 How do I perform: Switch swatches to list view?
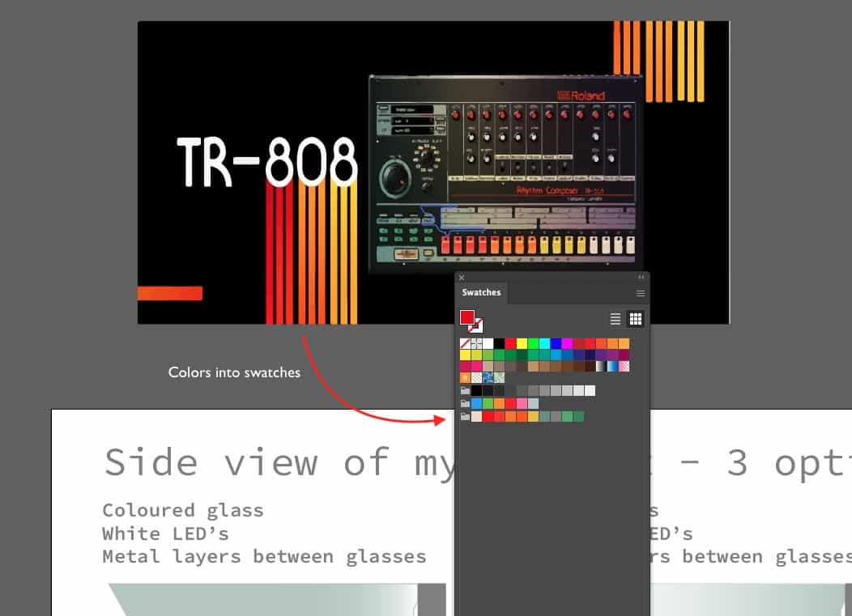615,319
